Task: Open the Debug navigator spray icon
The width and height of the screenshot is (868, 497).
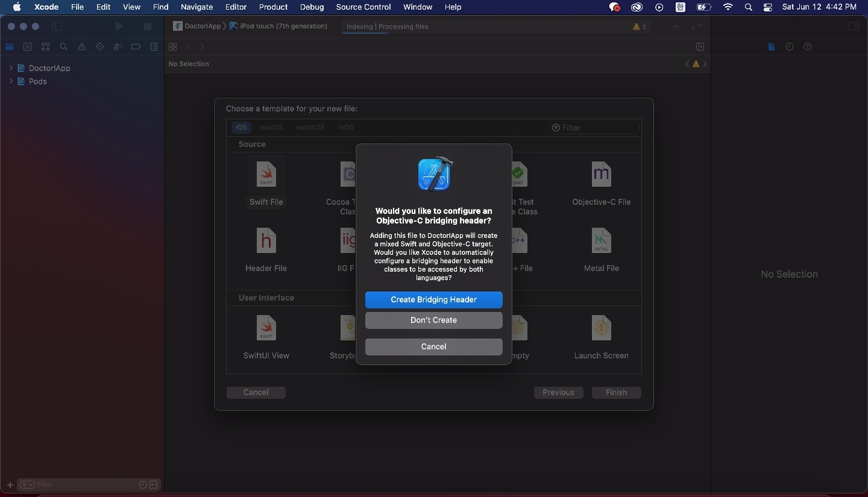Action: coord(118,47)
